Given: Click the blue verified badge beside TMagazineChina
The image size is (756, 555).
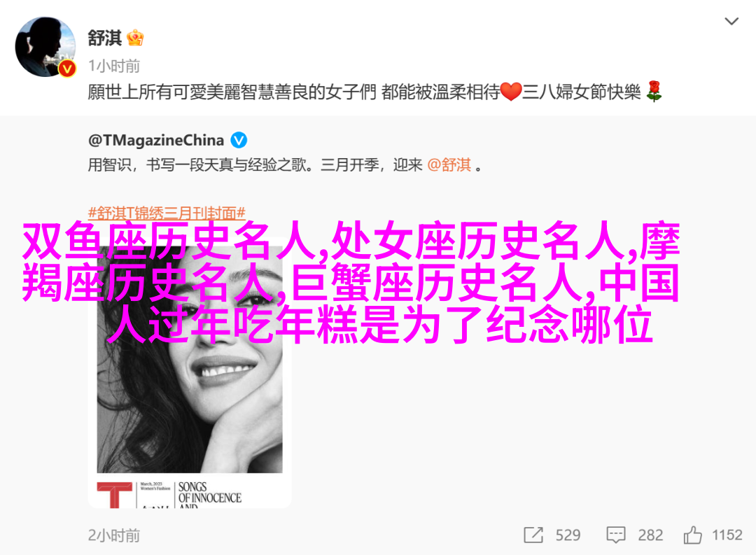Looking at the screenshot, I should 239,140.
